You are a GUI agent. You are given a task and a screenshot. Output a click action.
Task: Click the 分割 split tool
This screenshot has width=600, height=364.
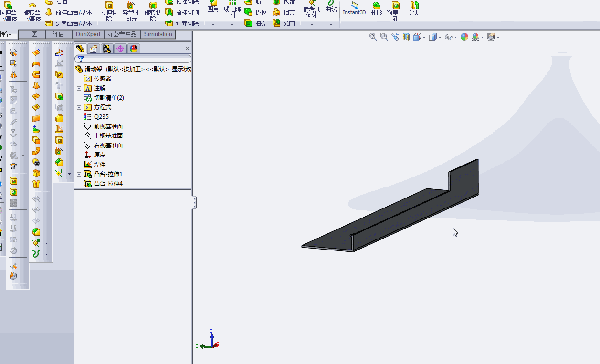(x=415, y=9)
